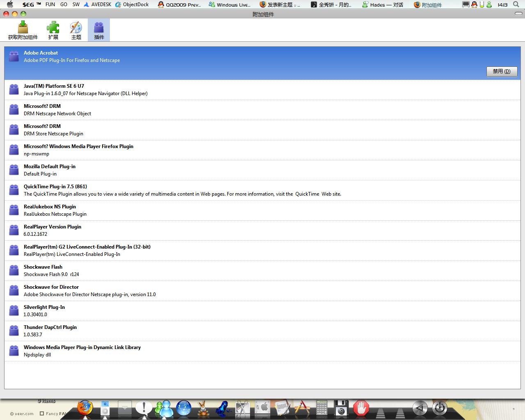Switch to QQ2009 Prev.. window

pos(179,5)
